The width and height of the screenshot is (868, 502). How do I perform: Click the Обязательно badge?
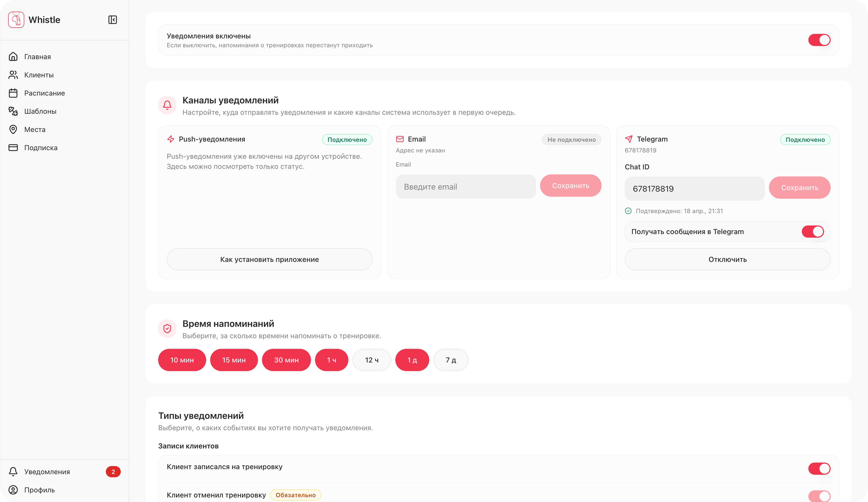click(296, 495)
